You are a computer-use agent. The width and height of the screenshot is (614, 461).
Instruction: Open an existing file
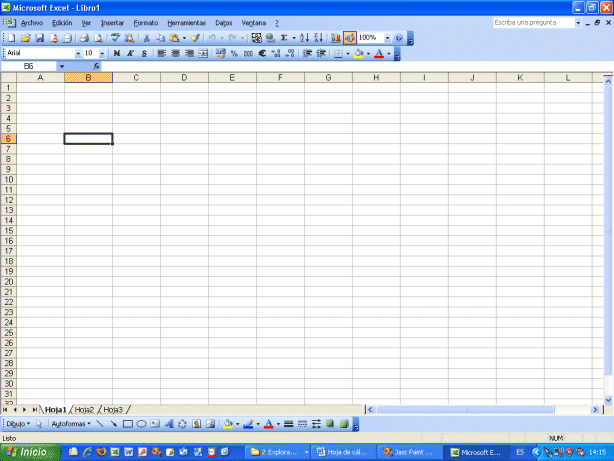pos(26,38)
